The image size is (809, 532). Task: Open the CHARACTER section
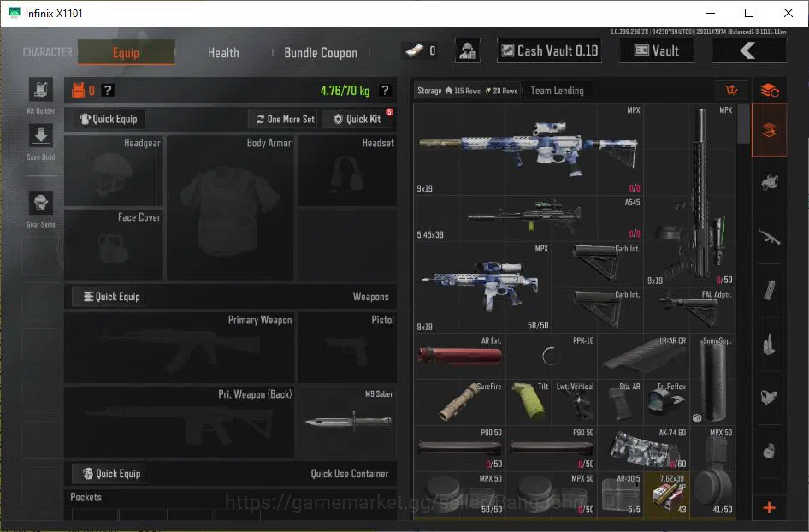coord(48,52)
